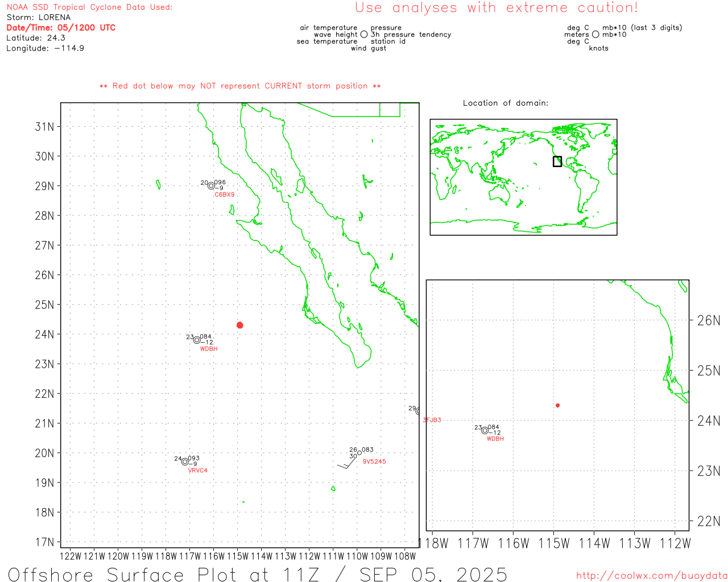The height and width of the screenshot is (582, 728).
Task: Click 'Longitude: -114.9' text
Action: [45, 48]
